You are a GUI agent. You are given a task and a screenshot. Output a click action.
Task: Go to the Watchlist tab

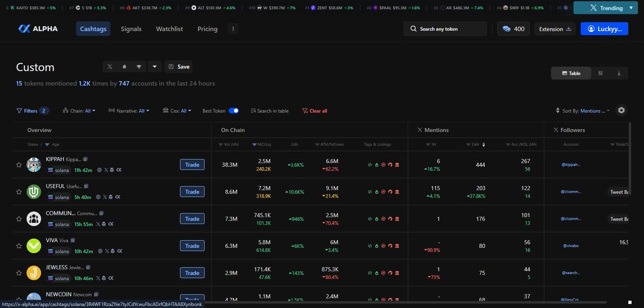[170, 29]
